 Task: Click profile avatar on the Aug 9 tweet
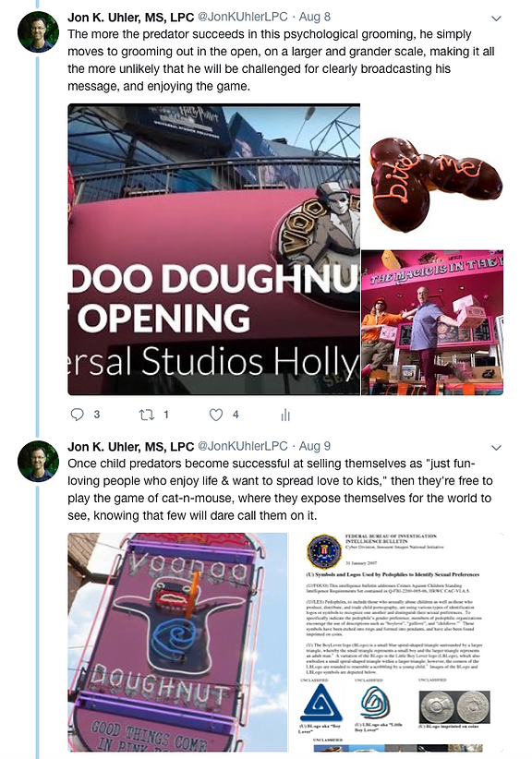38,461
